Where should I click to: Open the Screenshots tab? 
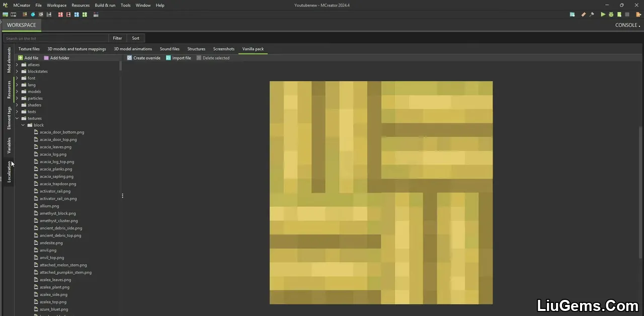pos(224,49)
